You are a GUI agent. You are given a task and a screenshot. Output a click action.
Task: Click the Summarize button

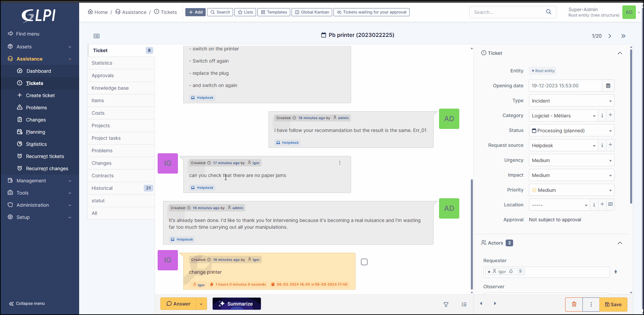(236, 304)
